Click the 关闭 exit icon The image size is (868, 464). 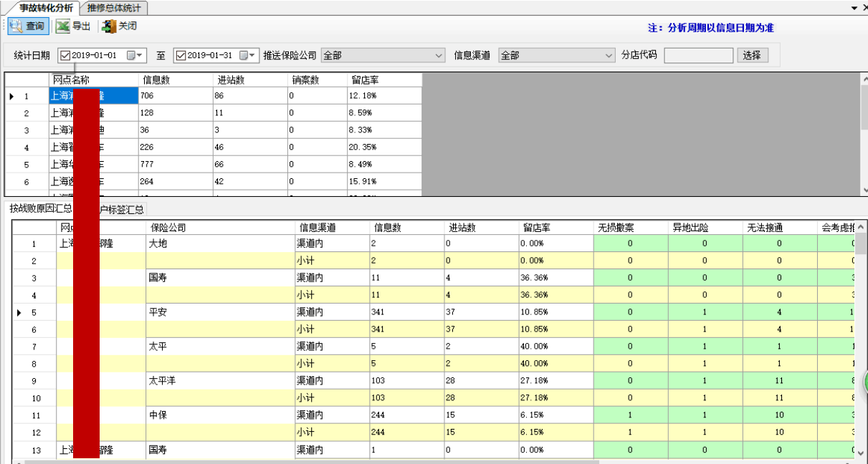pyautogui.click(x=109, y=26)
